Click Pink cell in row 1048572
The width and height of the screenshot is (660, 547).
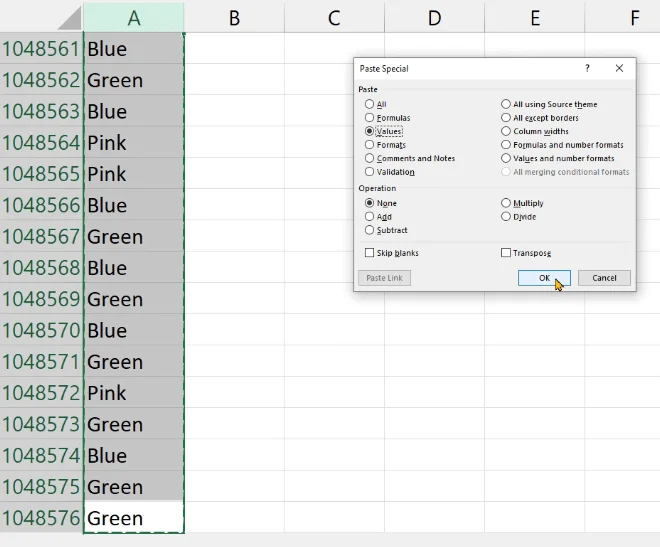[134, 392]
